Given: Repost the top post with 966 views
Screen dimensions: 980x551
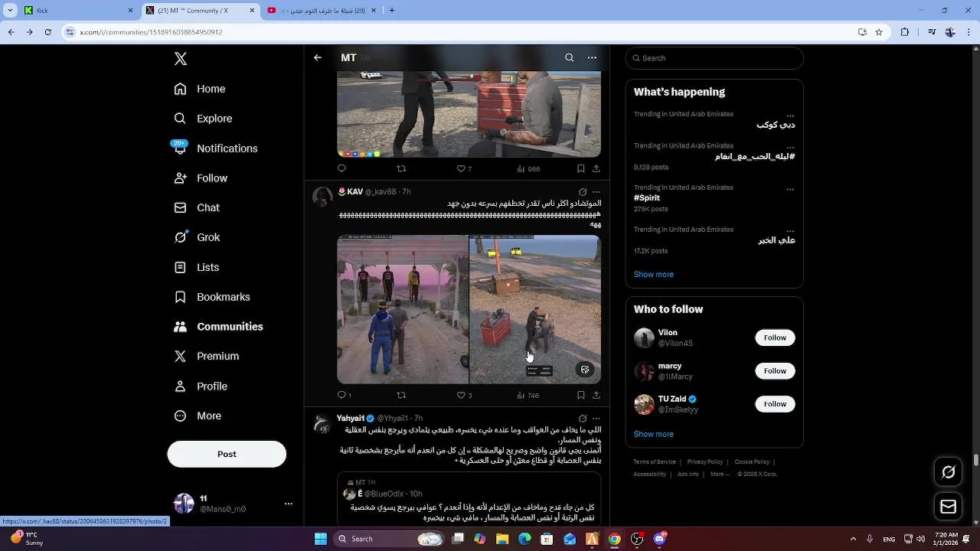Looking at the screenshot, I should click(x=401, y=168).
